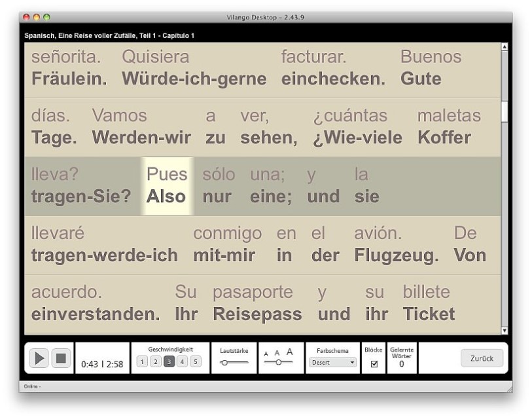Choose the largest font size A

pos(289,352)
